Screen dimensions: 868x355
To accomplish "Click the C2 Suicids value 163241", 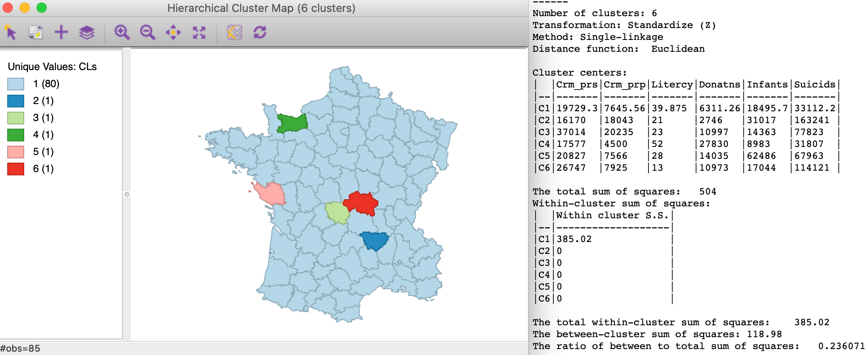I will [x=812, y=120].
